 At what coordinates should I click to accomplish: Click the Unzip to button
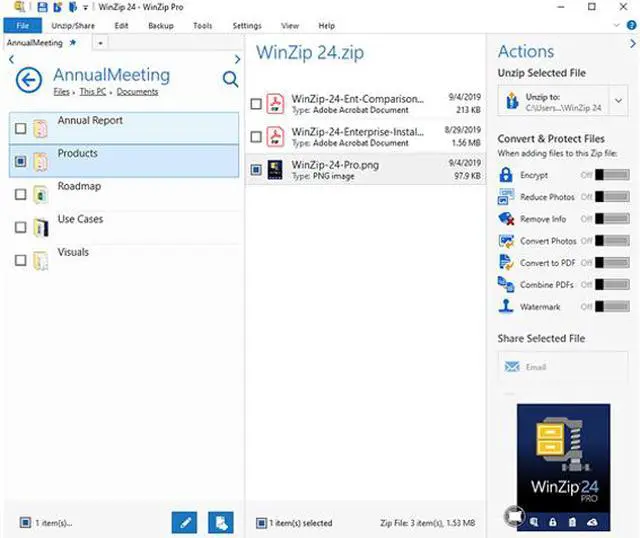point(553,101)
